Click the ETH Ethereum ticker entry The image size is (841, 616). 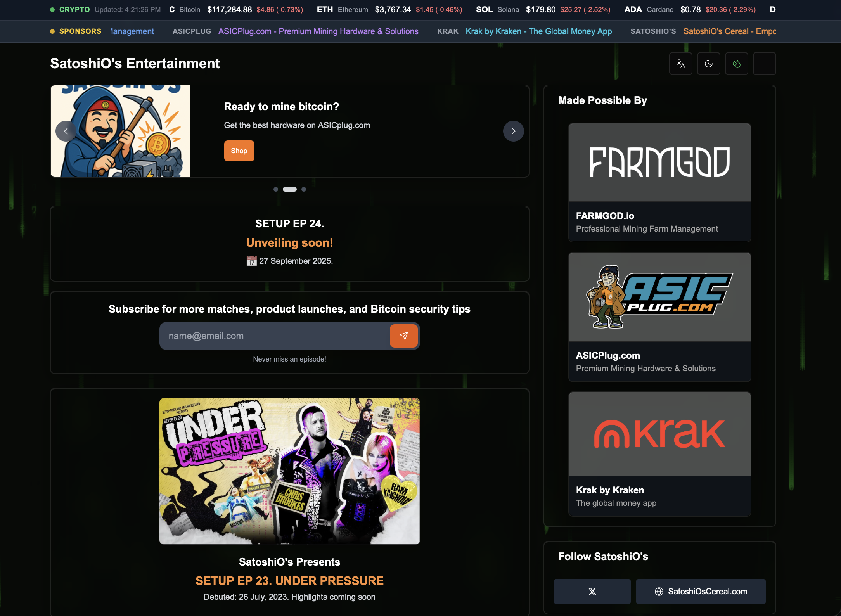pos(389,10)
